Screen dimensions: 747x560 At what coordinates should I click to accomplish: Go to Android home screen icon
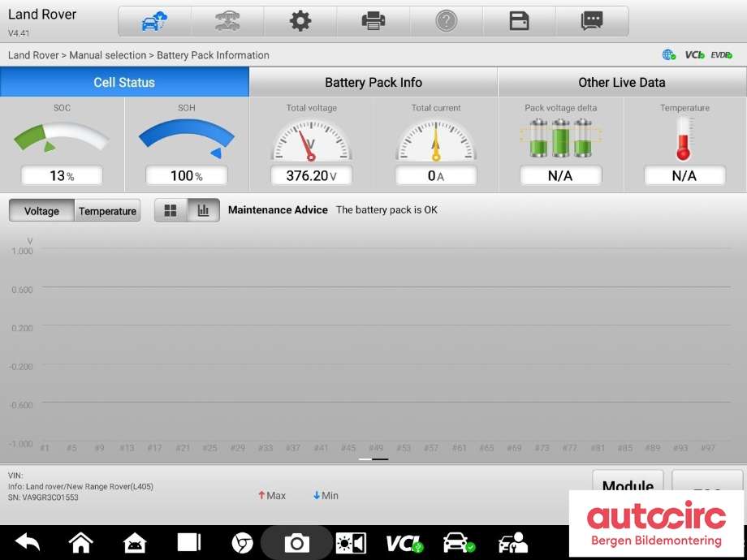pyautogui.click(x=81, y=542)
